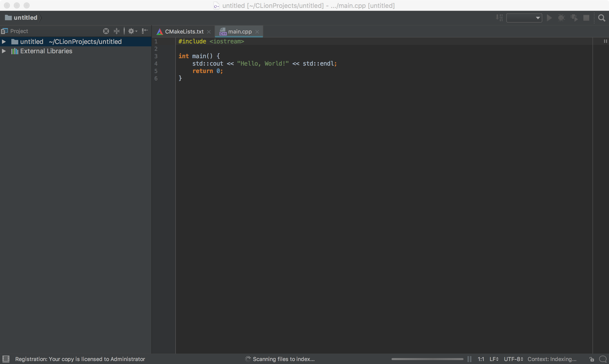Image resolution: width=609 pixels, height=364 pixels.
Task: Click the indexing progress bar
Action: [x=427, y=359]
